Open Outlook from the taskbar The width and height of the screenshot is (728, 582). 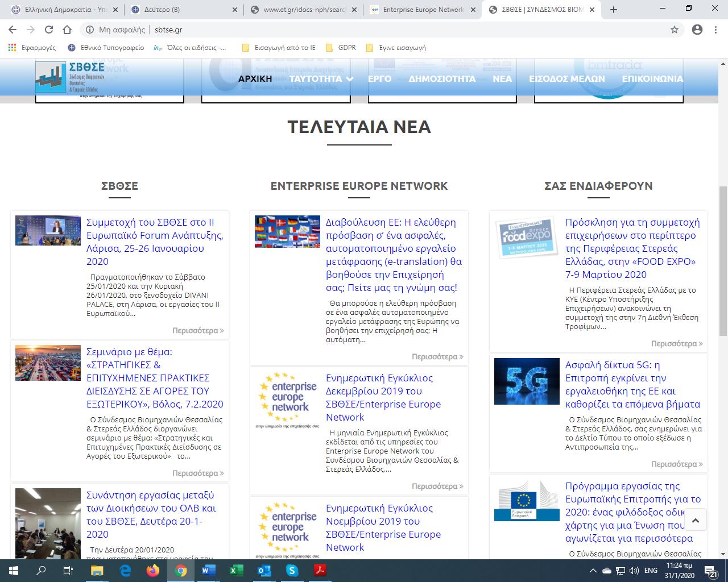click(264, 570)
